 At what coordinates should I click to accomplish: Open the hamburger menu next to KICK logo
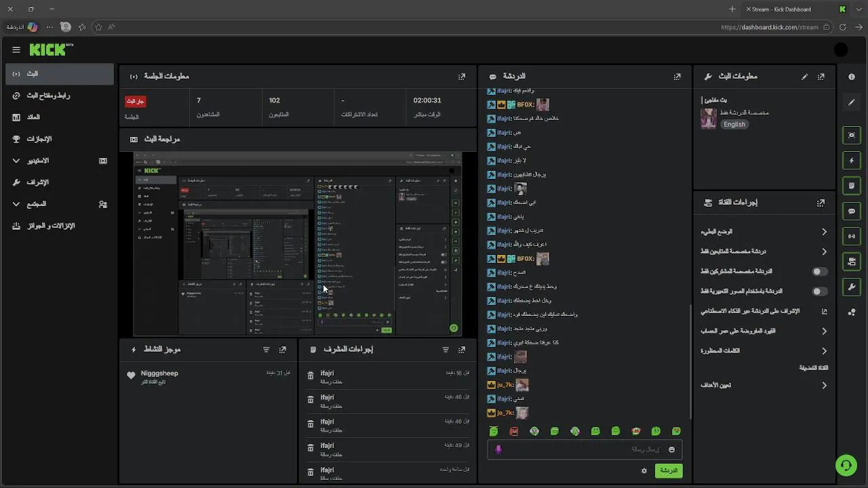[x=16, y=49]
